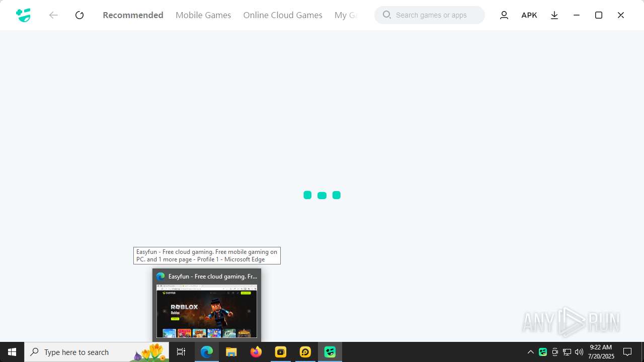Click the Meet Now camera tray icon
This screenshot has height=362, width=644.
coord(555,352)
